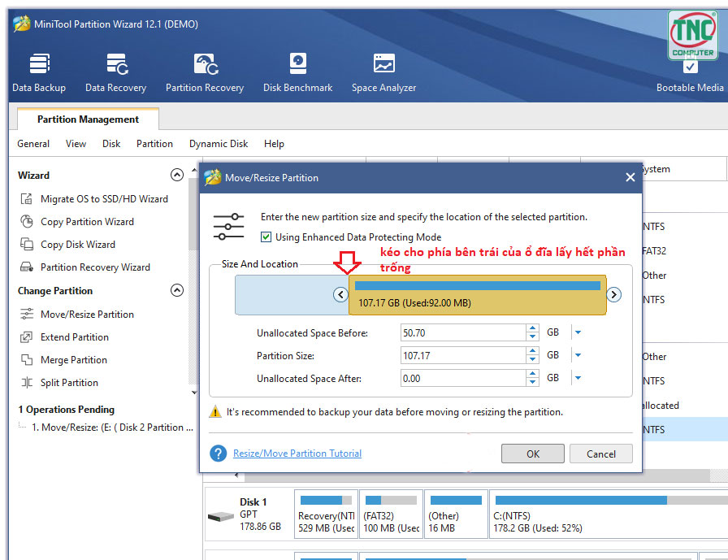Close the Move/Resize Partition dialog
The image size is (728, 560).
tap(630, 177)
